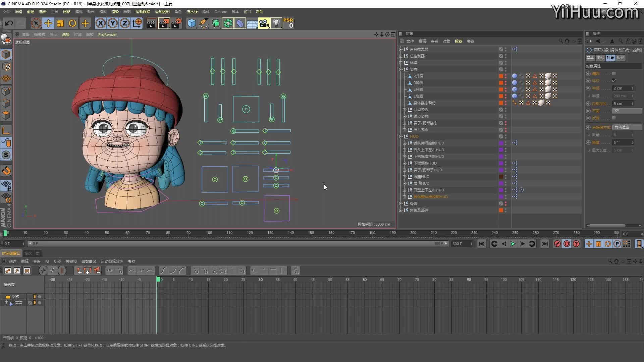
Task: Toggle the 反转 checkbox
Action: click(x=614, y=118)
